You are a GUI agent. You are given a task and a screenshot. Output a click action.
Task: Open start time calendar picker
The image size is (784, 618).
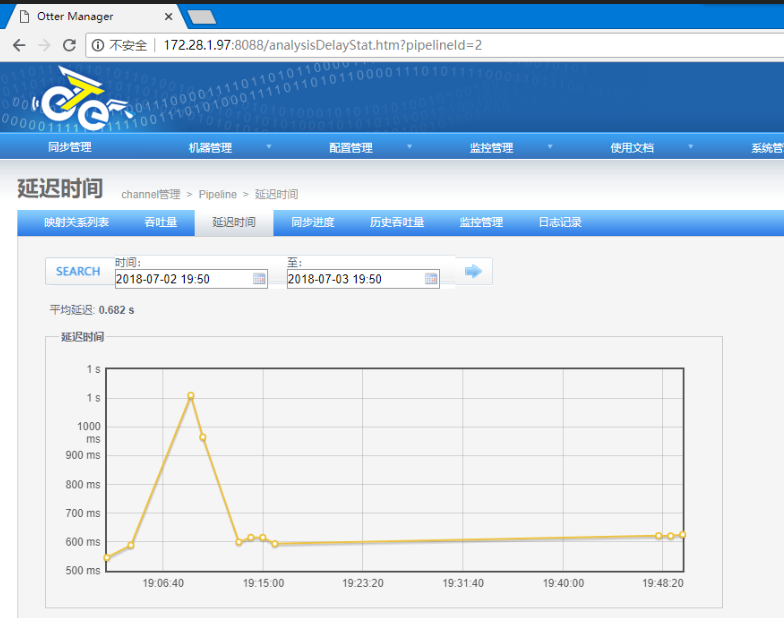[259, 278]
